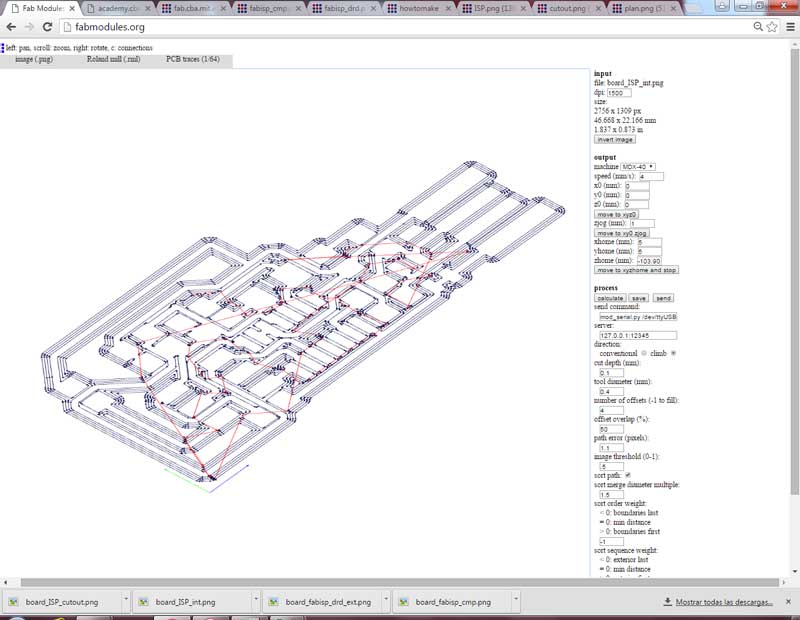Bookmark this page with the star icon
Viewport: 800px width, 620px height.
772,27
